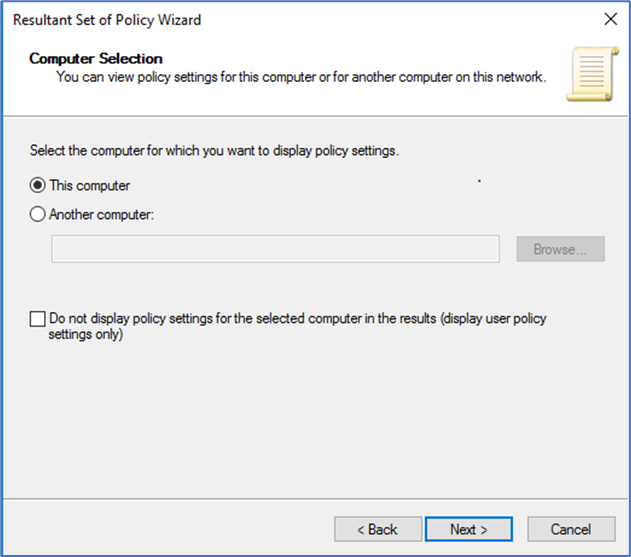The width and height of the screenshot is (631, 557).
Task: Click the white header banner area
Action: click(400, 100)
